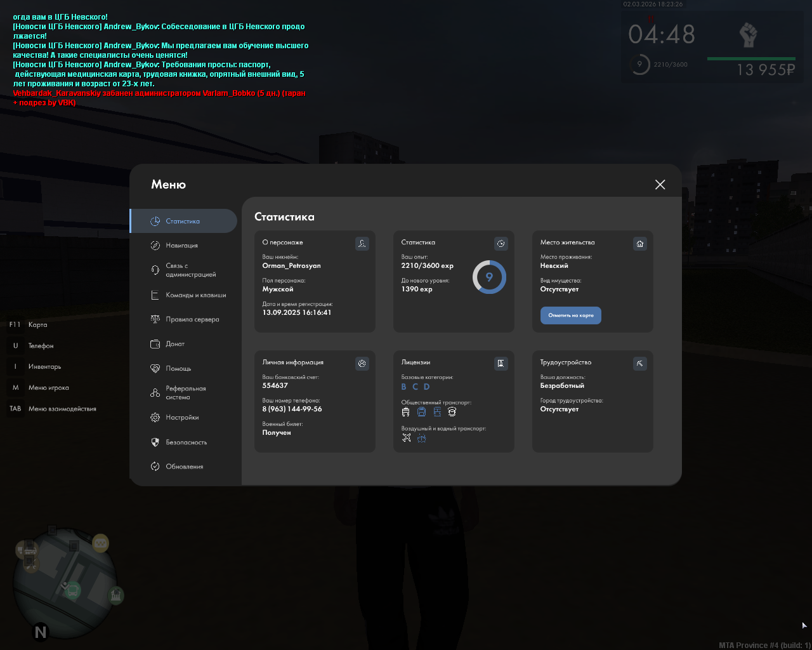View the Обновления section
Viewport: 812px width, 650px height.
pos(184,467)
